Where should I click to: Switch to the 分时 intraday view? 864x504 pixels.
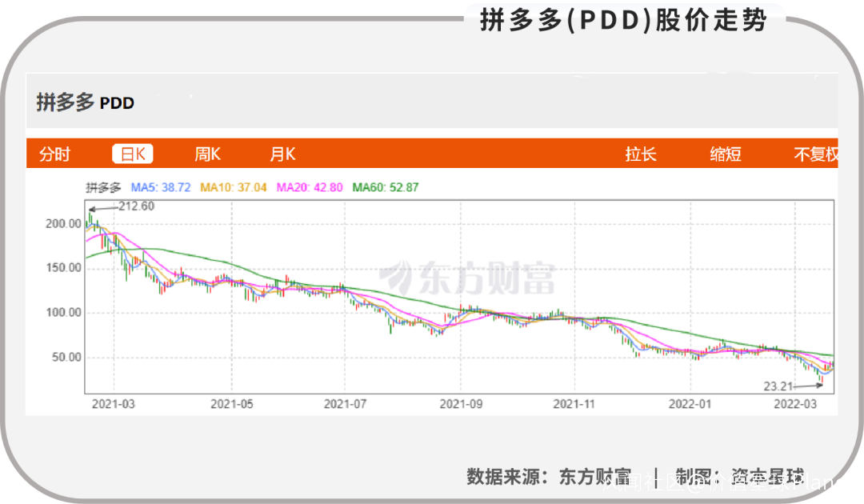54,154
